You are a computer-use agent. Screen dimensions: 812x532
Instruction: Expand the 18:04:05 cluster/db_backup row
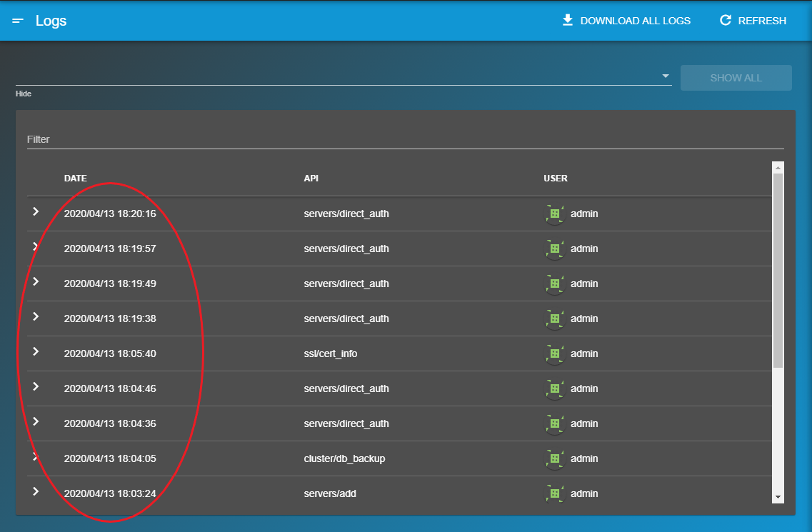[x=36, y=456]
